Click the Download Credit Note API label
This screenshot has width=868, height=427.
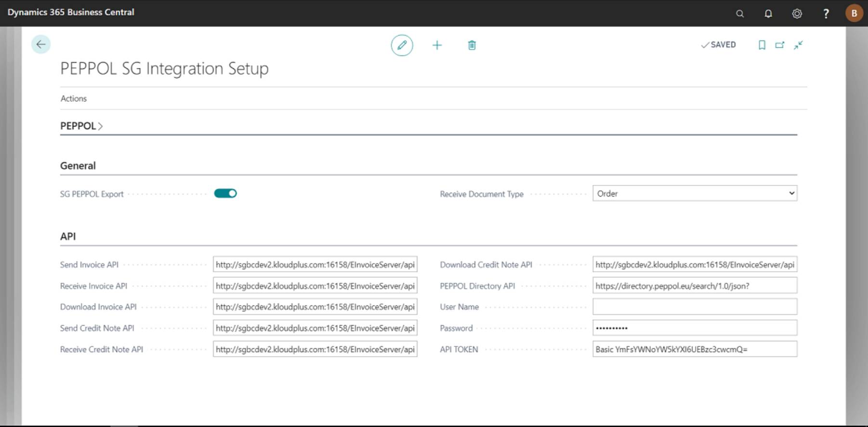(486, 265)
